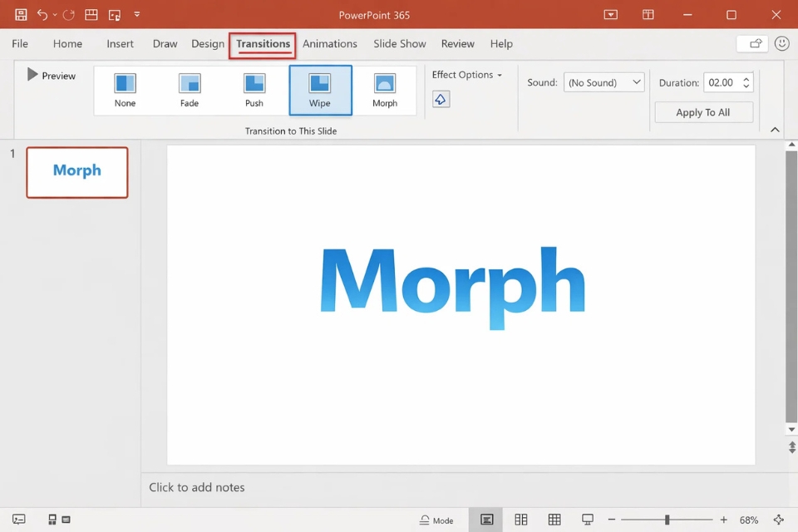Undo the last action

[x=42, y=14]
